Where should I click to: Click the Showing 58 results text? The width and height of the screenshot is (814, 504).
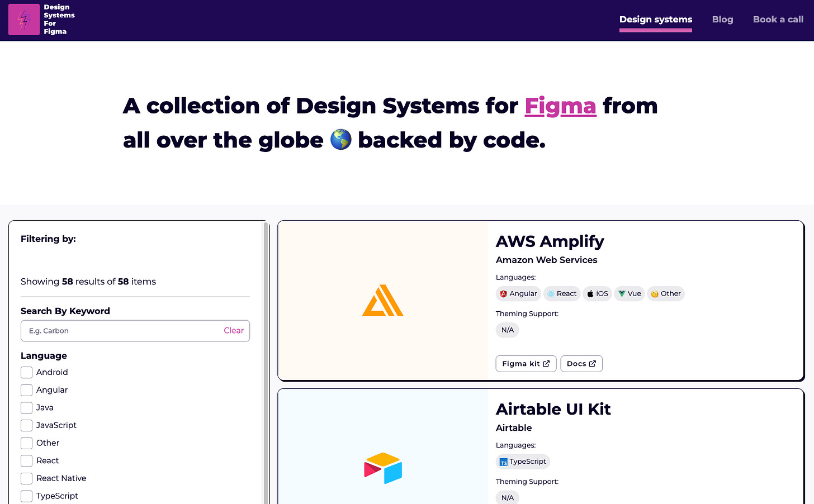click(88, 282)
